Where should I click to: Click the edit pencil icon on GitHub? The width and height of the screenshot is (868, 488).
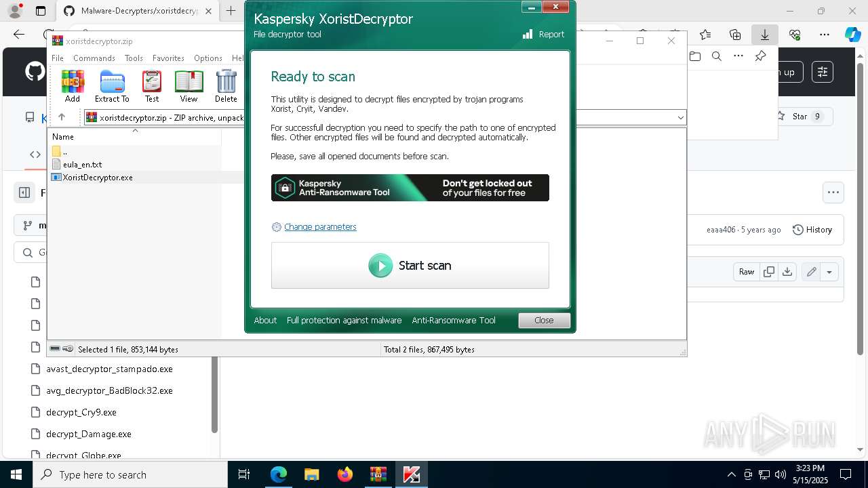click(811, 272)
